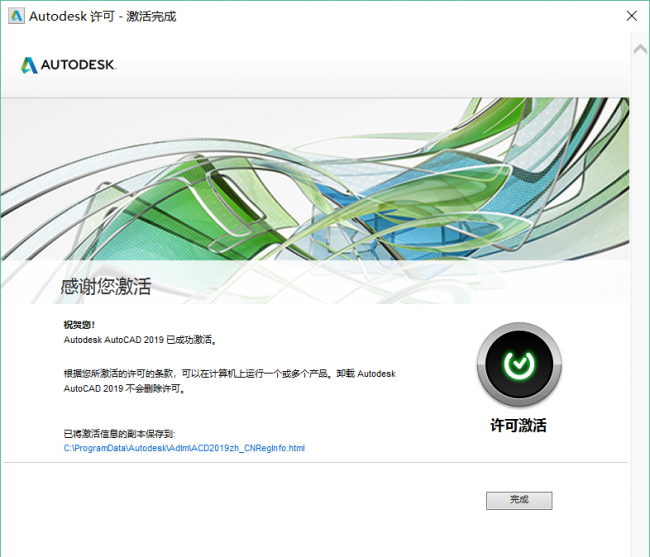Click the 完成 button
Viewport: 650px width, 557px height.
click(x=519, y=500)
